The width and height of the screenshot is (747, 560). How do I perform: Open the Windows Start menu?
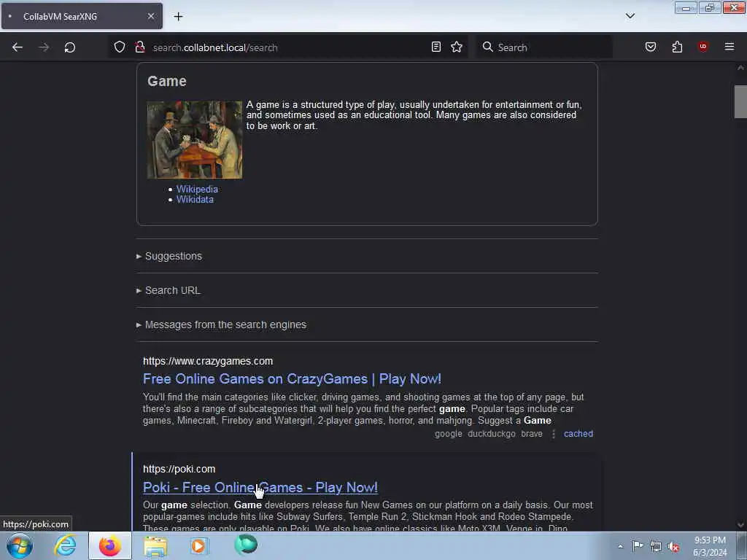point(20,546)
